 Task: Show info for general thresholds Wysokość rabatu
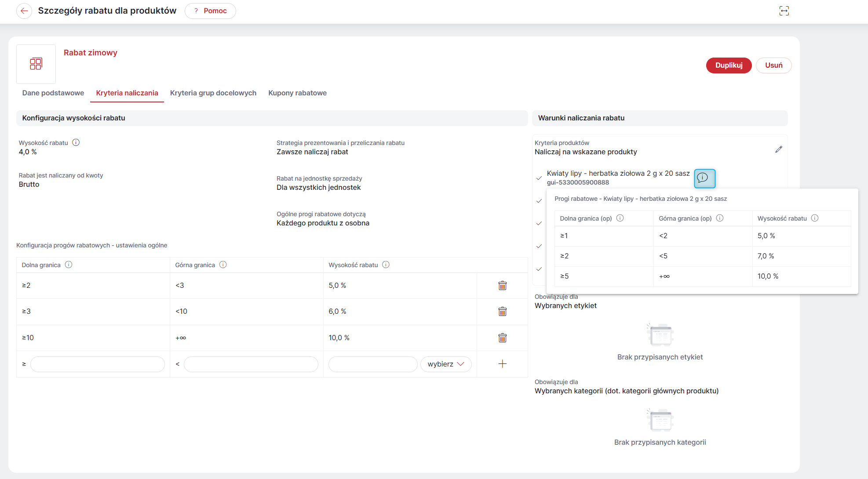[386, 265]
